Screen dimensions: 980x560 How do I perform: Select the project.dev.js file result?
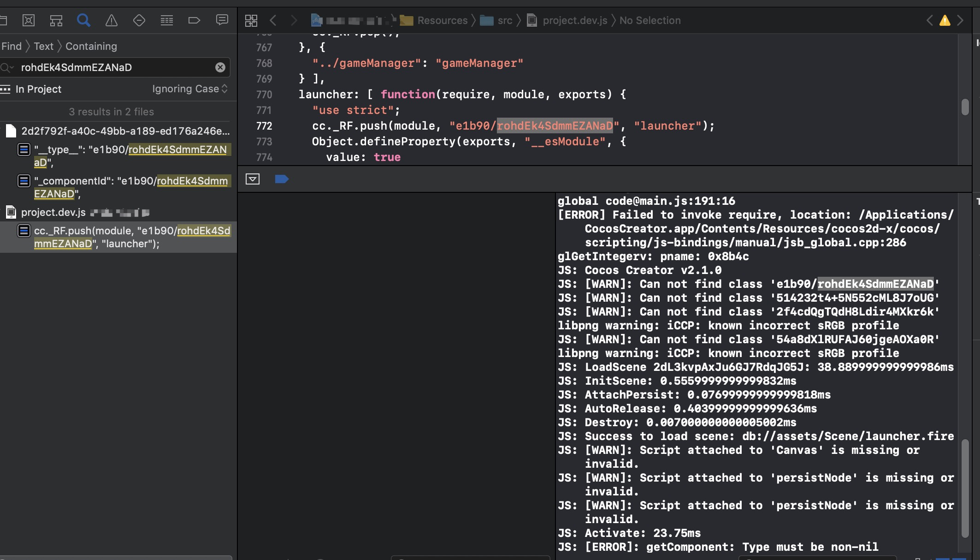click(x=53, y=212)
